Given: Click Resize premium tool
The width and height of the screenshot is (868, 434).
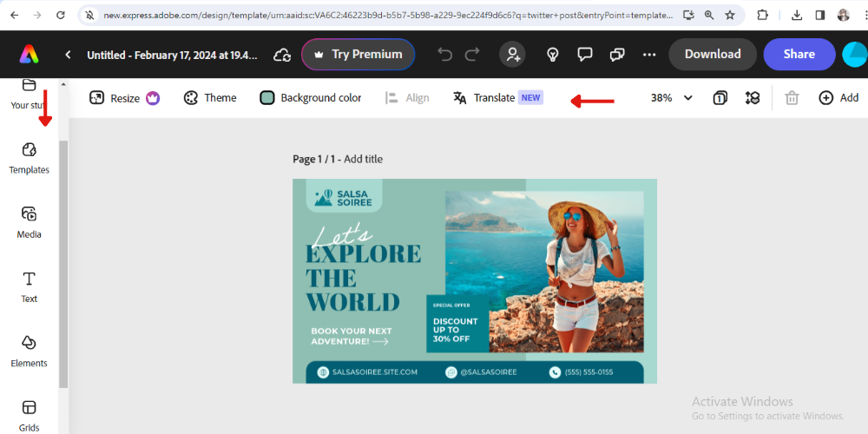Looking at the screenshot, I should click(x=124, y=98).
